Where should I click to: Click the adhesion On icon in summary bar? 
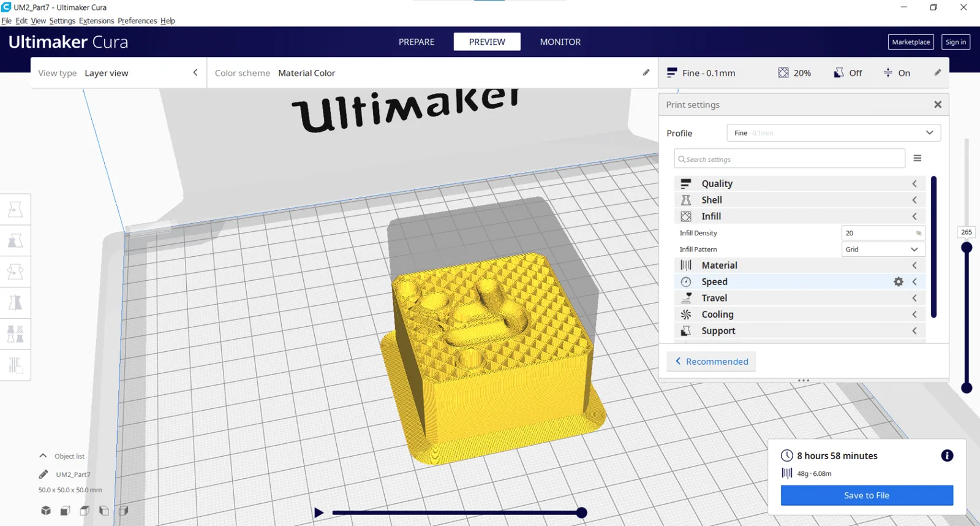(x=888, y=73)
